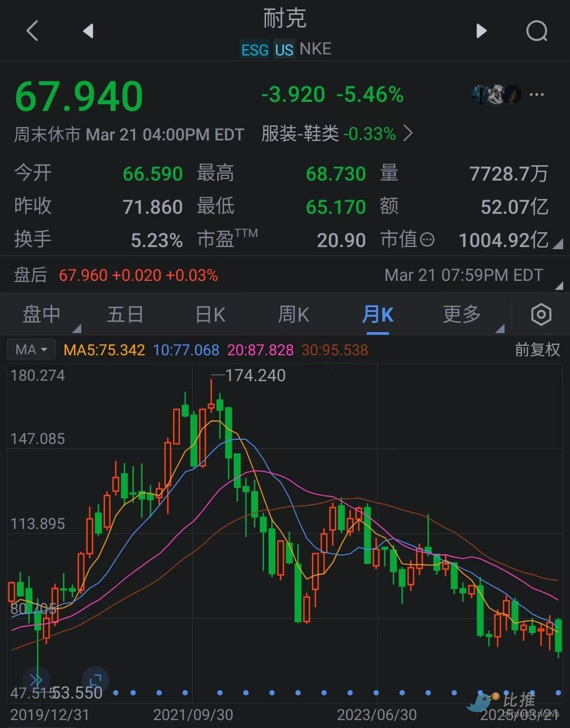The height and width of the screenshot is (728, 570).
Task: Open chart settings hexagon icon
Action: (x=540, y=315)
